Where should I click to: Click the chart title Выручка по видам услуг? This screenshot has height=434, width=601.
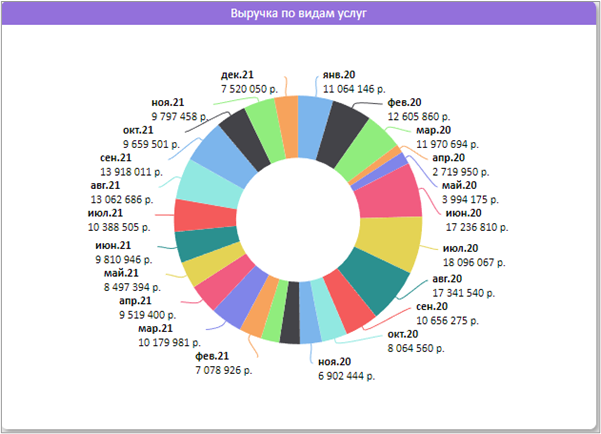coord(299,13)
